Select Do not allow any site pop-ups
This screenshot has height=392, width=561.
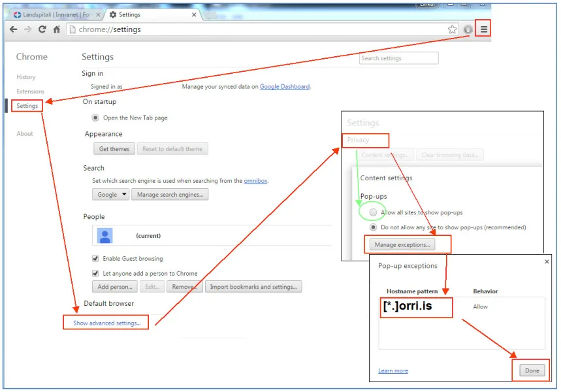click(373, 227)
